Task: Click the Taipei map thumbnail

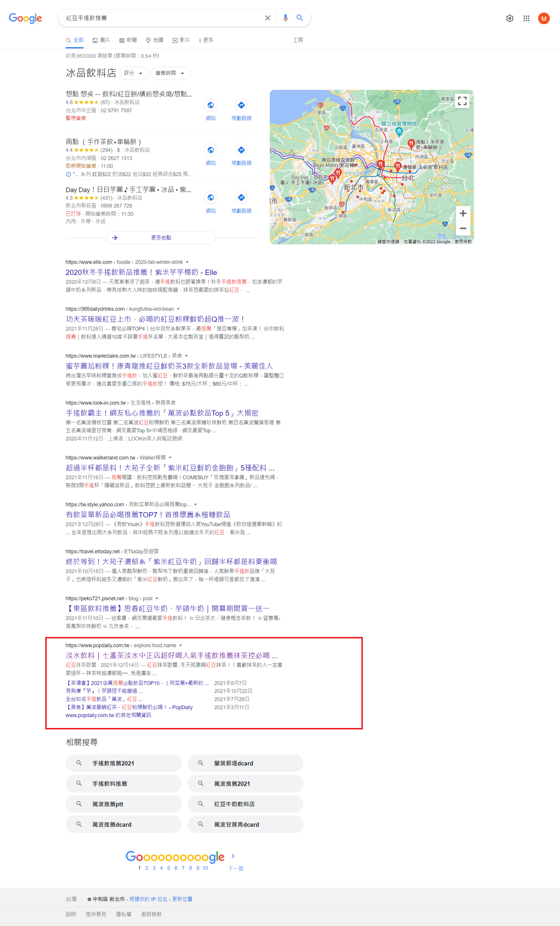Action: (x=372, y=167)
